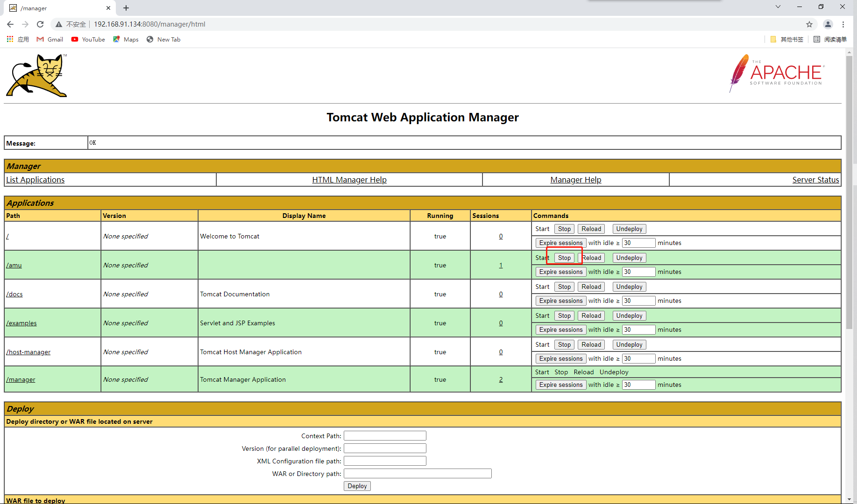Click the Apache Software Foundation logo
The width and height of the screenshot is (857, 504).
click(x=777, y=73)
